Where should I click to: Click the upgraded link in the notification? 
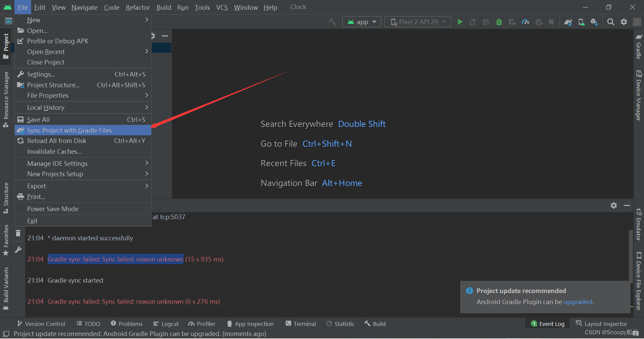point(578,302)
